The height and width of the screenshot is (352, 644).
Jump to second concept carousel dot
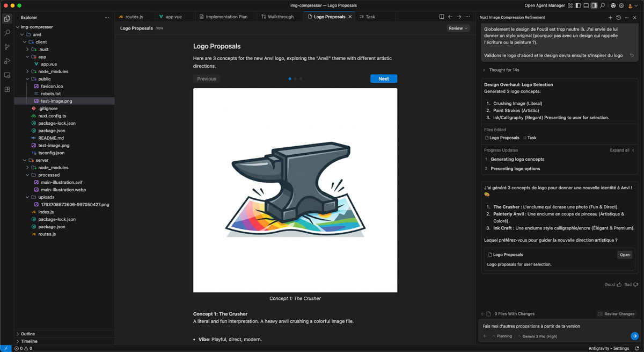click(295, 79)
